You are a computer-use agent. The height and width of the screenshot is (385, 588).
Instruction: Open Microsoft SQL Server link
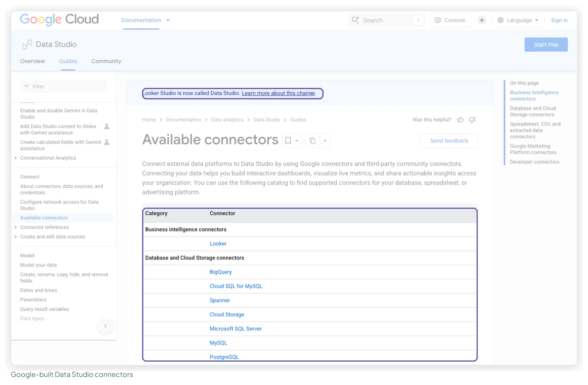coord(235,329)
